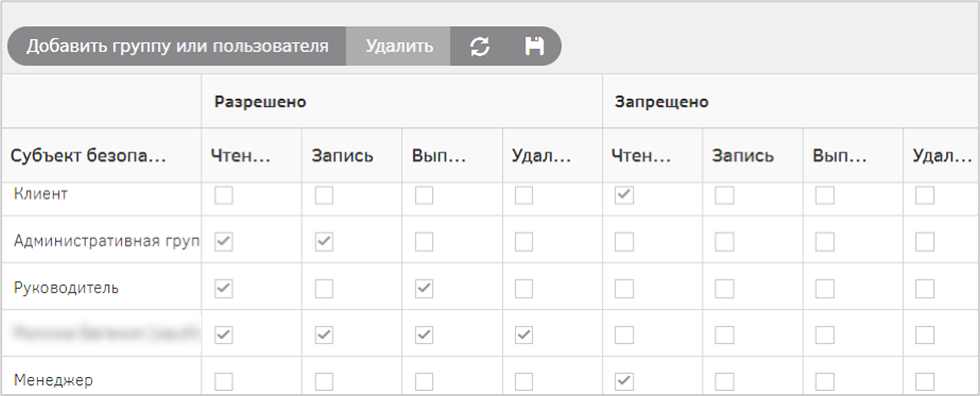Screen dimensions: 980x396
Task: Check denied Удаление for Административная группа
Action: click(924, 242)
